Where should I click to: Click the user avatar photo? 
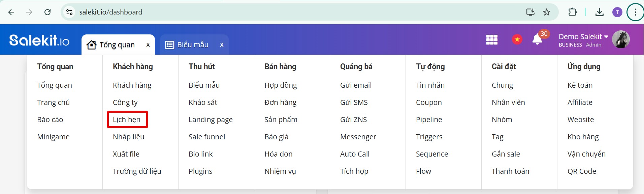(x=621, y=39)
